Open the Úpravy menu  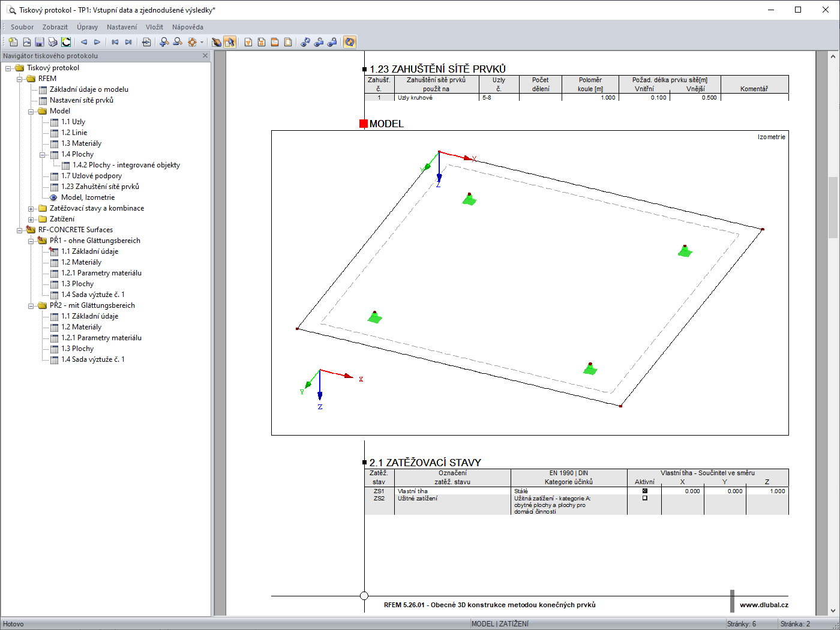88,27
